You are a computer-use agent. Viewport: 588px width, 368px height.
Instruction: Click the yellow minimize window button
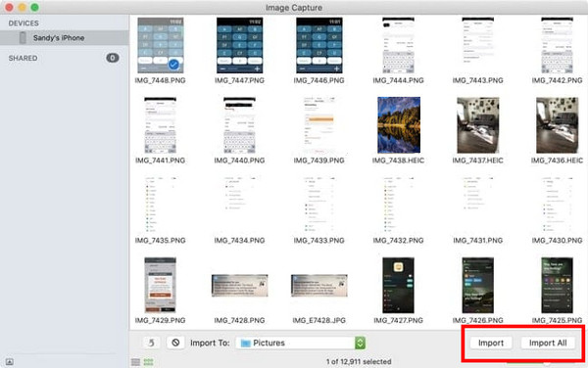(23, 7)
